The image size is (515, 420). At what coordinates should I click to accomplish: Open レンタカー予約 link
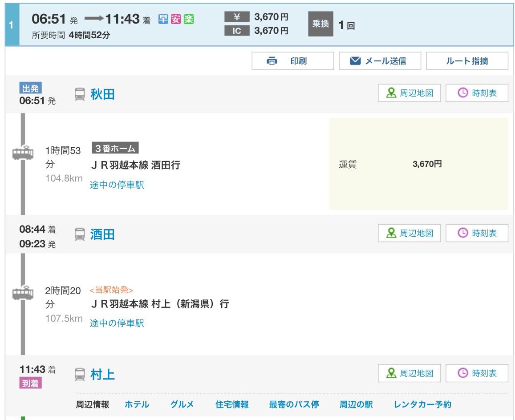click(x=422, y=404)
